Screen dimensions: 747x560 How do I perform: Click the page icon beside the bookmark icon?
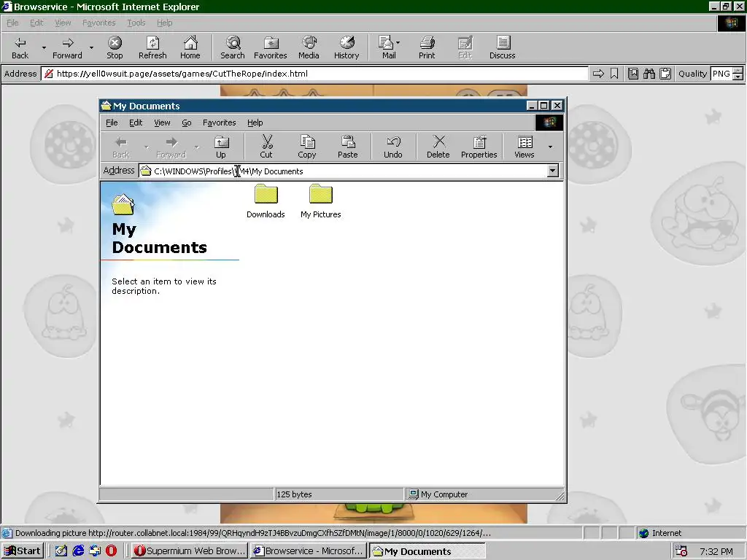(632, 74)
